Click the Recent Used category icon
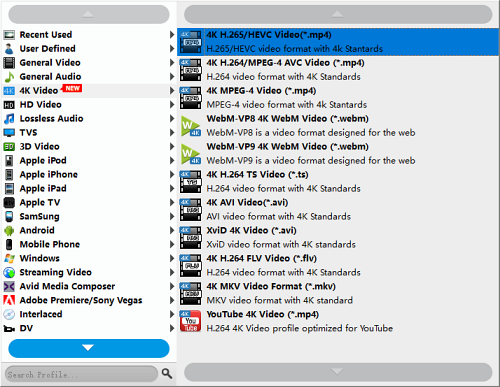500x387 pixels. 9,35
